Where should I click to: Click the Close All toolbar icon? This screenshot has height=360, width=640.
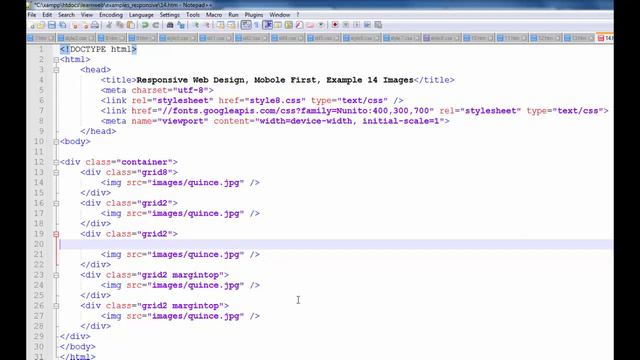coord(86,25)
